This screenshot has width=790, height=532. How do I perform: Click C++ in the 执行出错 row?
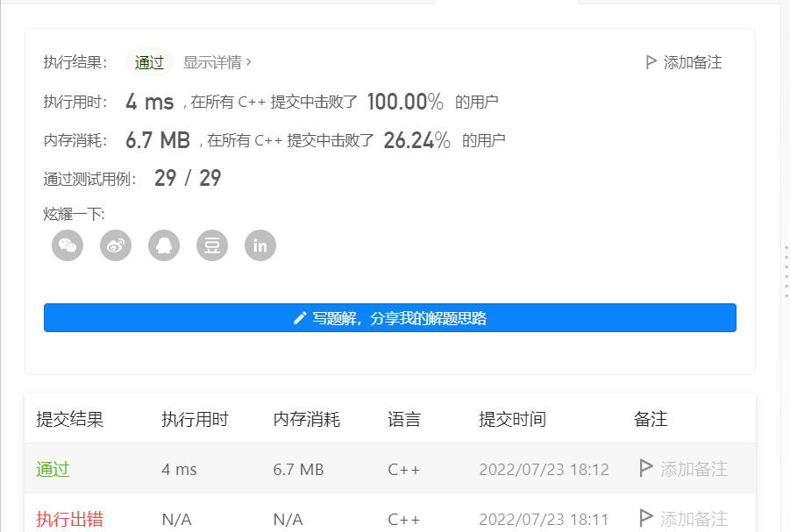(x=403, y=520)
